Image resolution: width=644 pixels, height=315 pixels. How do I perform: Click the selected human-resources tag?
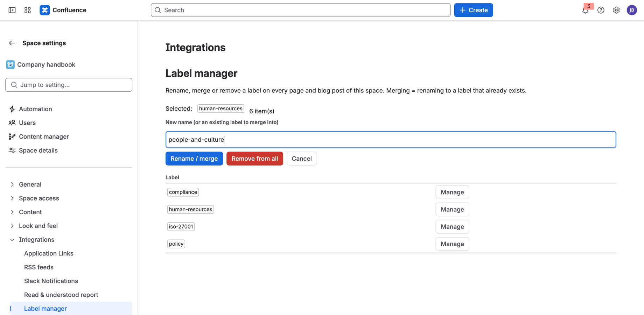220,108
